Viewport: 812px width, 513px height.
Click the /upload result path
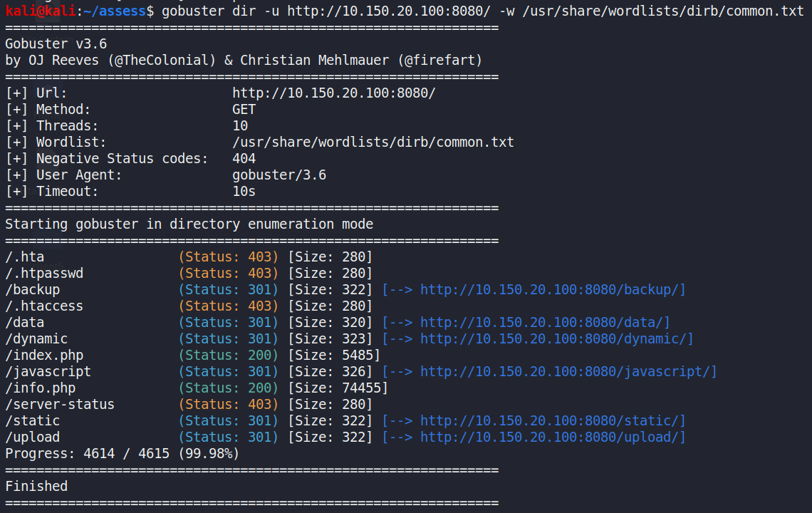click(32, 437)
